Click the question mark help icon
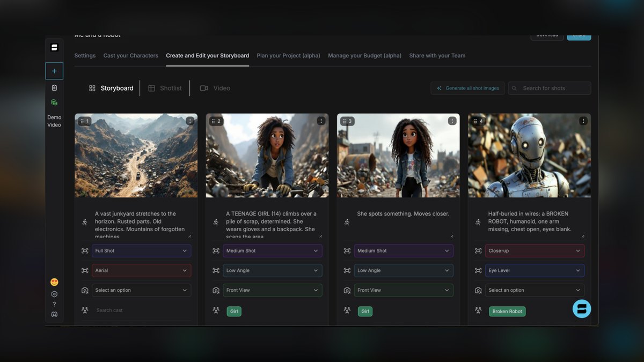Image resolution: width=644 pixels, height=362 pixels. coord(54,304)
